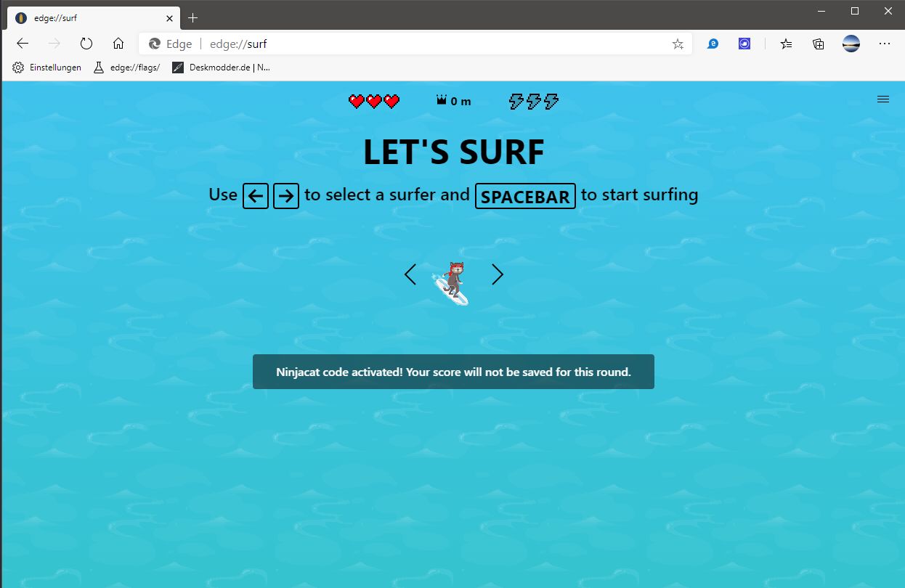The width and height of the screenshot is (905, 588).
Task: Click the Einstellungen bookmark
Action: coord(47,68)
